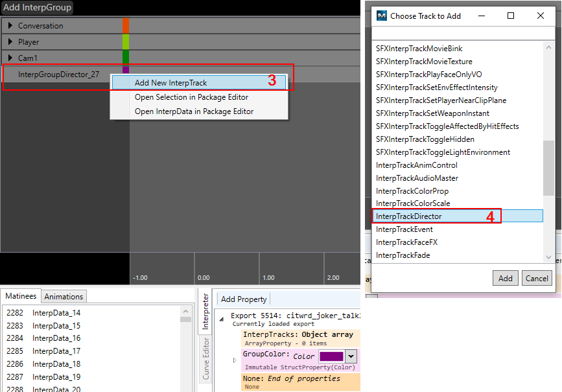Open the Curve Editor vertical tab
This screenshot has height=392, width=562.
(x=205, y=359)
